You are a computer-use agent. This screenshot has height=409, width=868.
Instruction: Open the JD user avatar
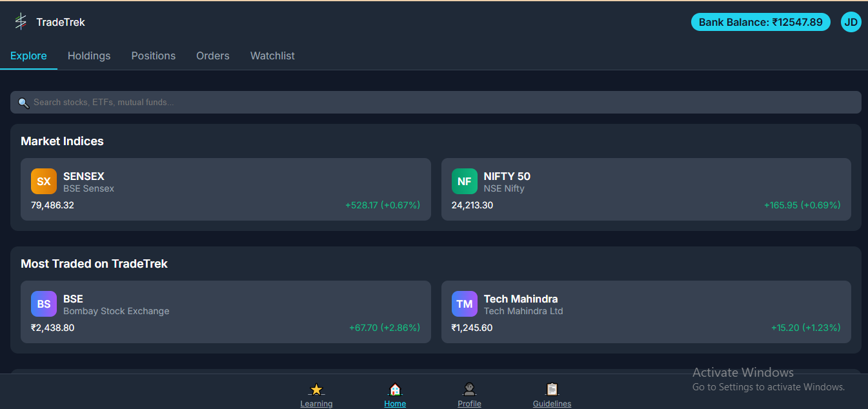(851, 23)
